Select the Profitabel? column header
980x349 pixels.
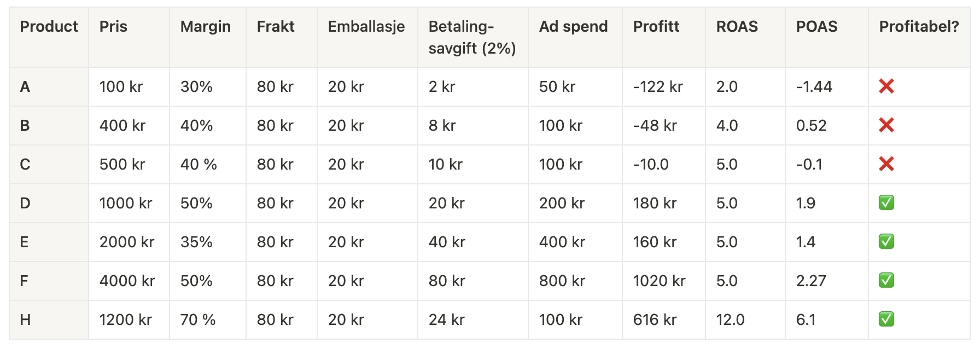(919, 37)
